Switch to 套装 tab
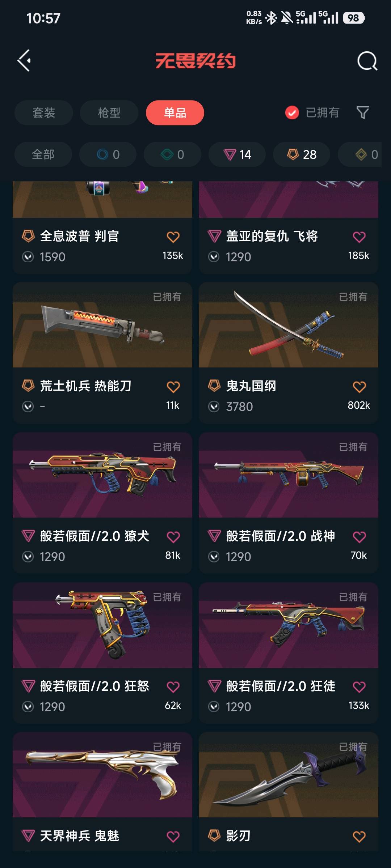The image size is (391, 868). click(x=44, y=113)
